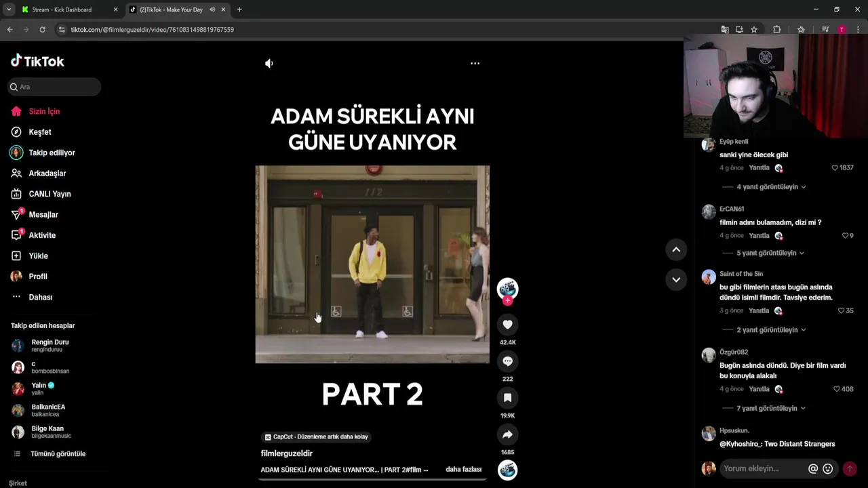Open the Aktivite notifications
The width and height of the screenshot is (868, 488).
33,235
